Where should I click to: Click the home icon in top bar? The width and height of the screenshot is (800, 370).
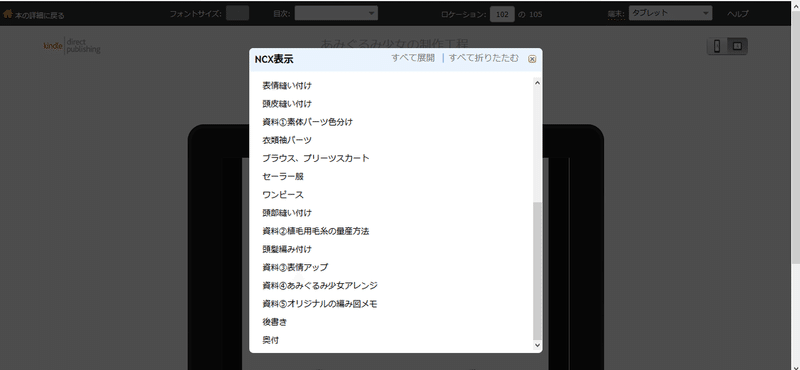point(8,14)
